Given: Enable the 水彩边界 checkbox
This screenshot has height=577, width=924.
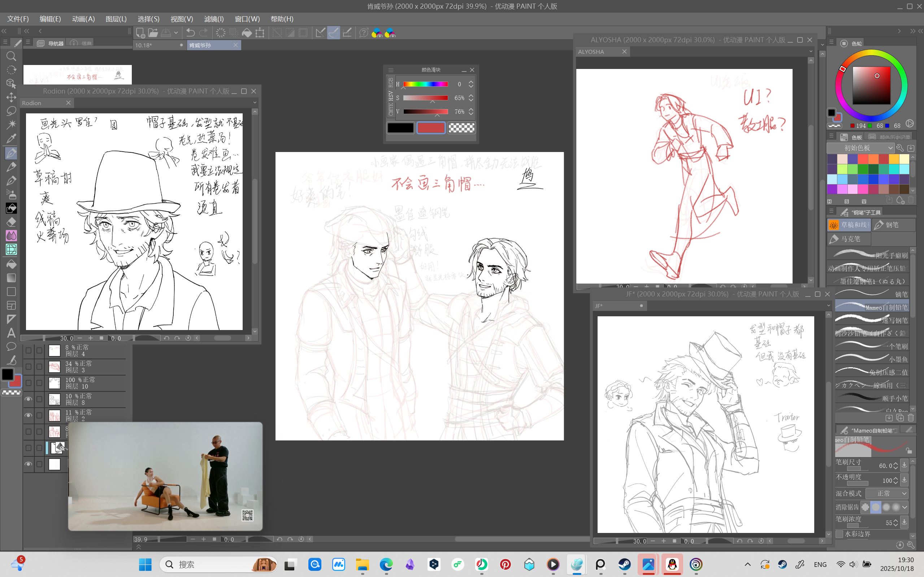Looking at the screenshot, I should 839,534.
